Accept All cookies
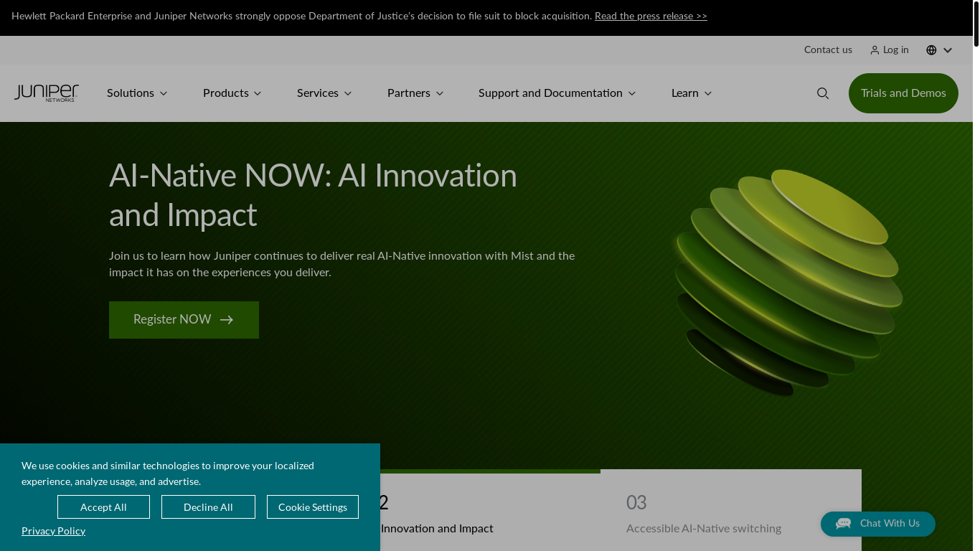980x551 pixels. tap(103, 507)
